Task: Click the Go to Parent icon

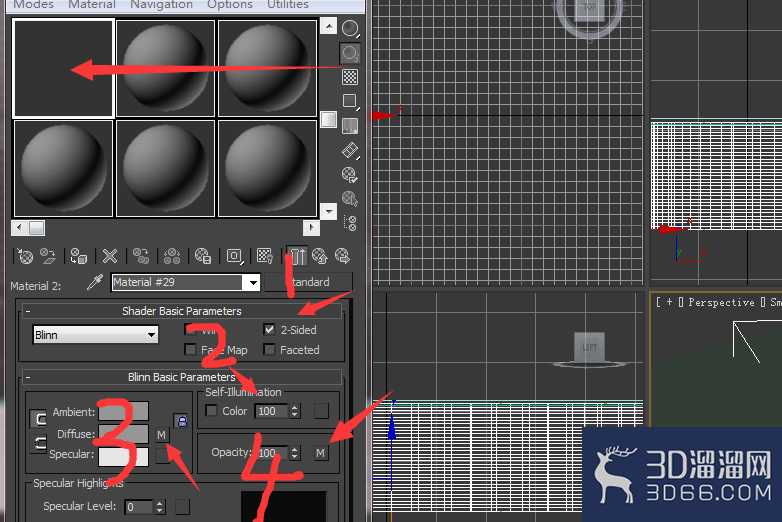Action: click(x=320, y=256)
